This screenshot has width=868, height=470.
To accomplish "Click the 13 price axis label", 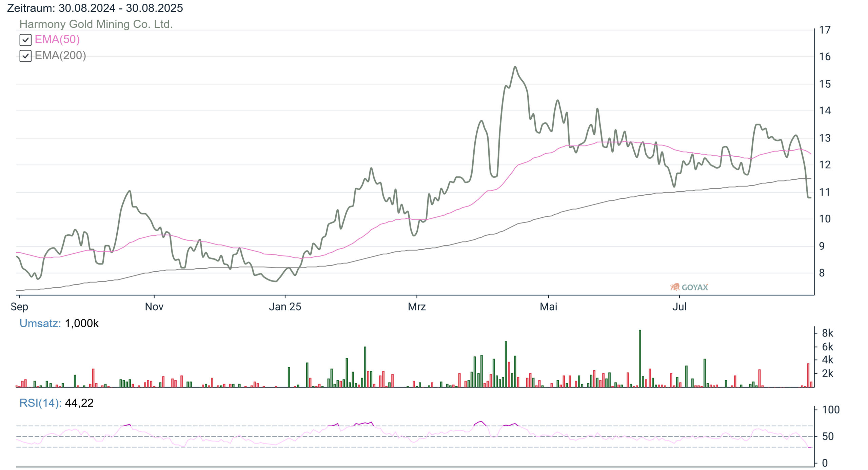I will (x=825, y=138).
